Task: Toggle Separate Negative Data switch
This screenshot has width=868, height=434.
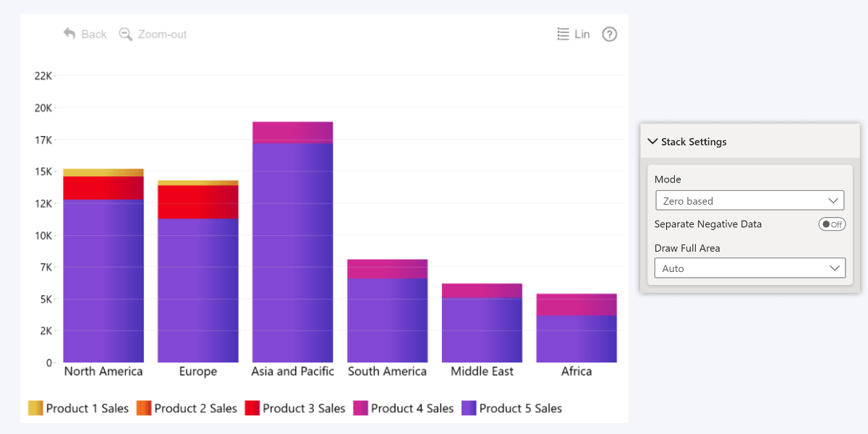Action: 832,224
